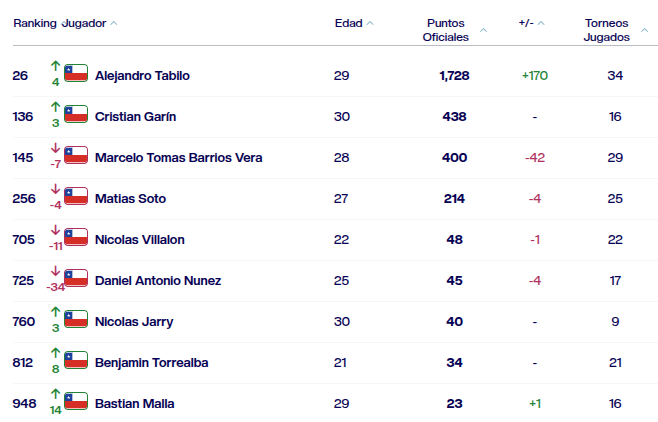Select the Puntos Oficiales column header
658x422 pixels.
tap(446, 30)
